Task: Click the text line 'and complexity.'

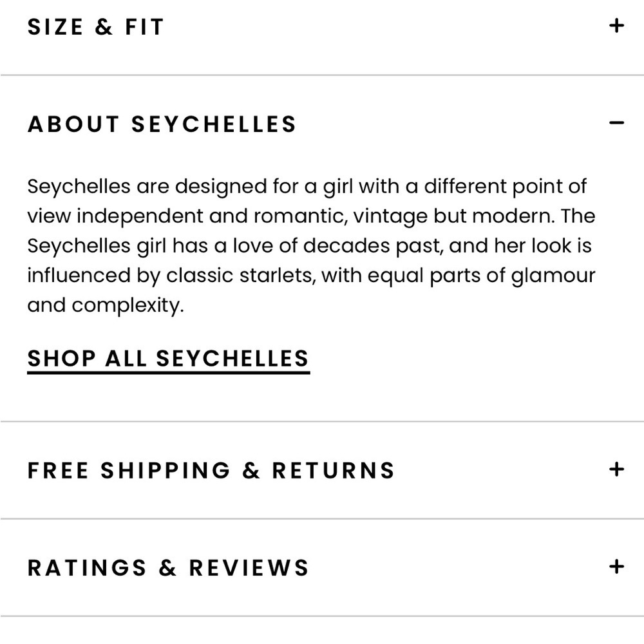Action: point(106,305)
